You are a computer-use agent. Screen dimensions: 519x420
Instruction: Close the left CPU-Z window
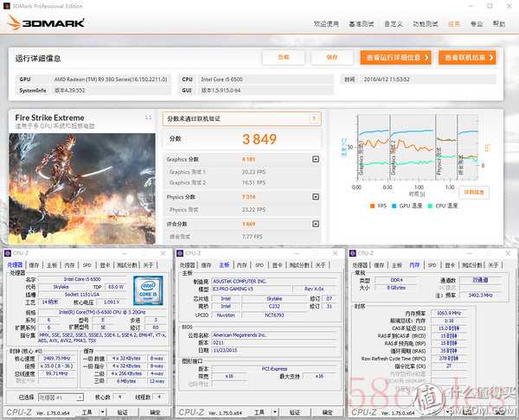pos(163,253)
